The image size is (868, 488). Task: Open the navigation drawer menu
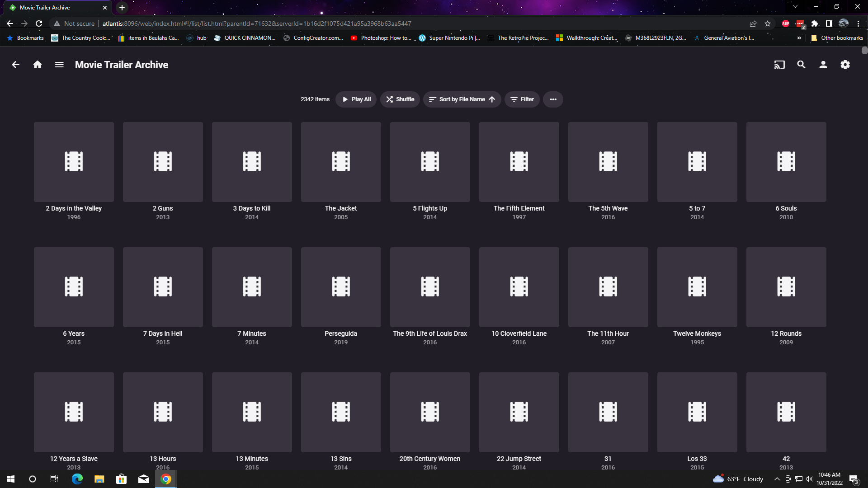click(59, 65)
